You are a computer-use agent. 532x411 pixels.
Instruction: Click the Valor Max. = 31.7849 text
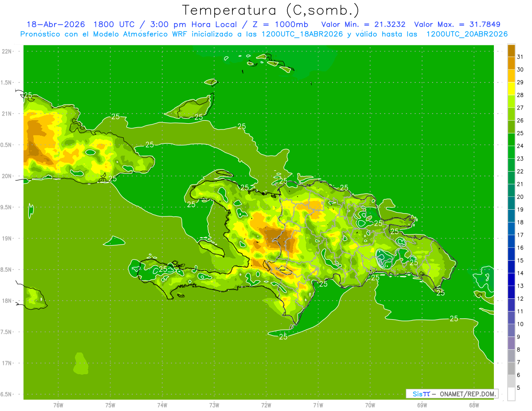coord(458,24)
